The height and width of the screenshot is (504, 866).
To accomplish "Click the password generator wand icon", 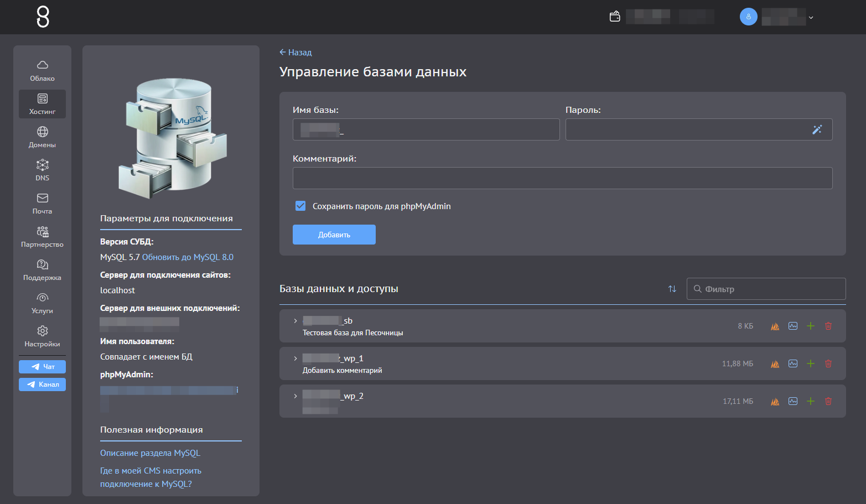I will (817, 129).
